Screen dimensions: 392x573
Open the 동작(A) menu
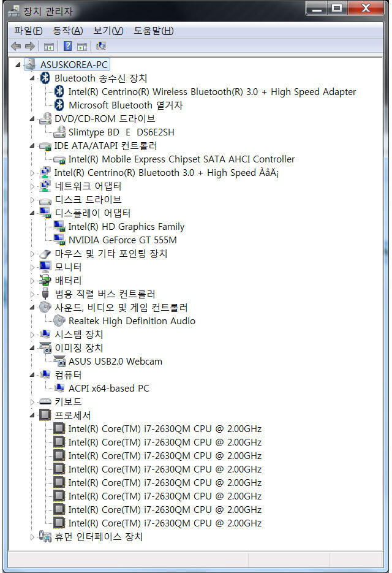(x=68, y=31)
